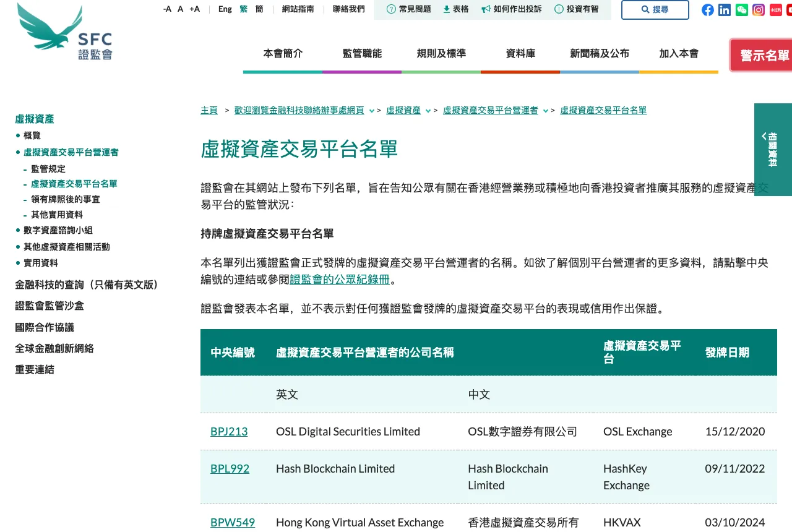Open the Instagram social icon
This screenshot has width=792, height=532.
[759, 10]
